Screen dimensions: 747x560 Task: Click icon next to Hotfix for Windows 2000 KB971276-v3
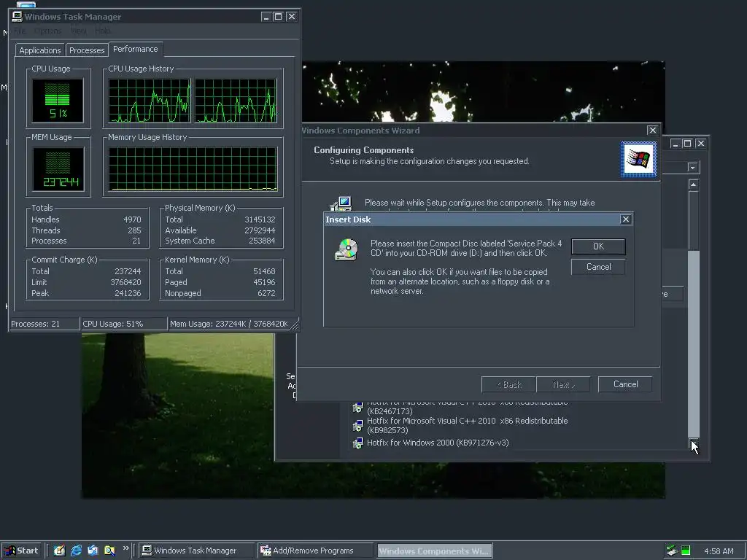357,443
